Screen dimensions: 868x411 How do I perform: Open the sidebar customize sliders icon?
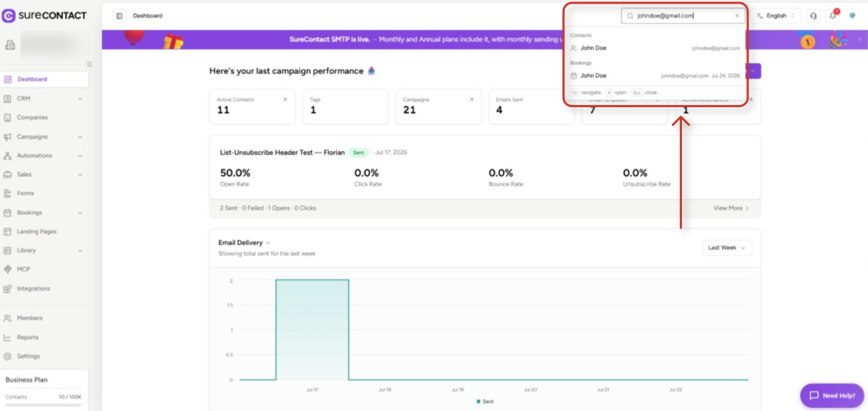coord(89,64)
